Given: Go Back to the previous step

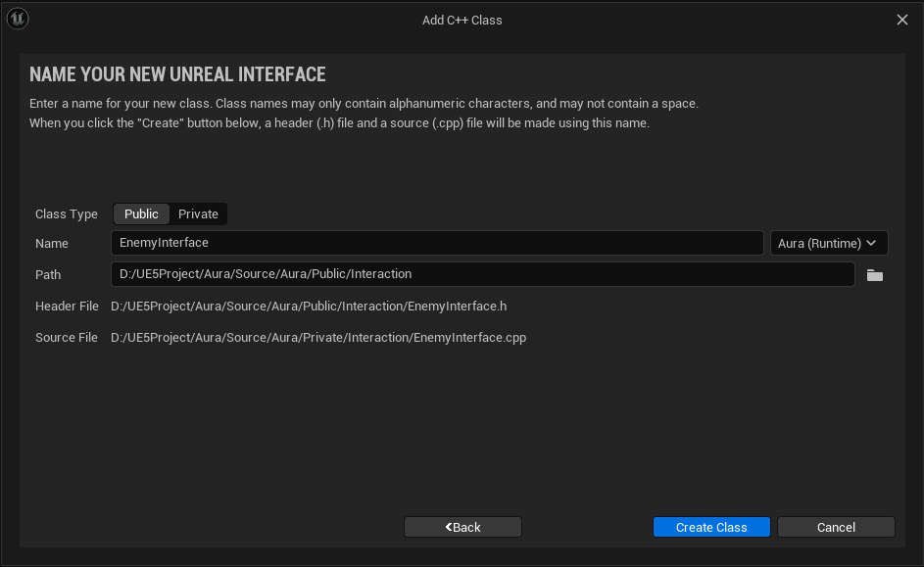Looking at the screenshot, I should (x=462, y=527).
